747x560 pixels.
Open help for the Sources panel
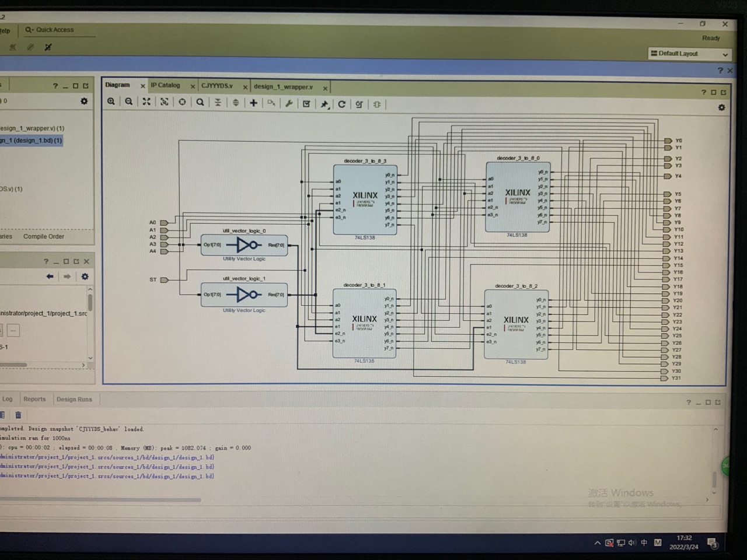point(55,86)
